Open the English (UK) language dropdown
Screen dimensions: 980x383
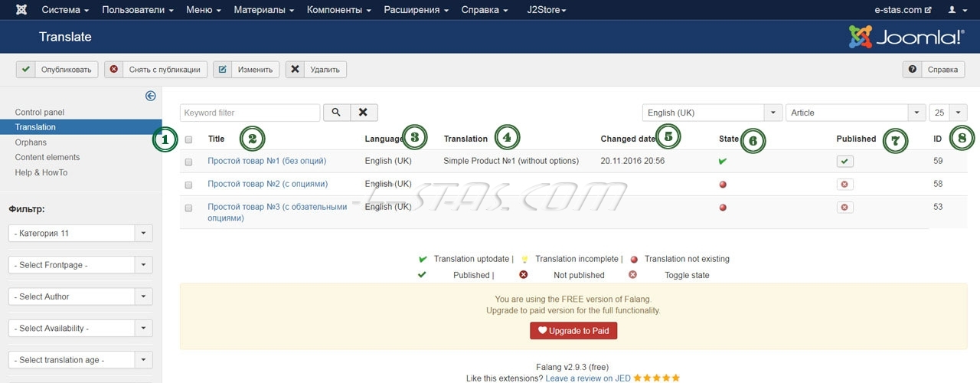(x=712, y=113)
